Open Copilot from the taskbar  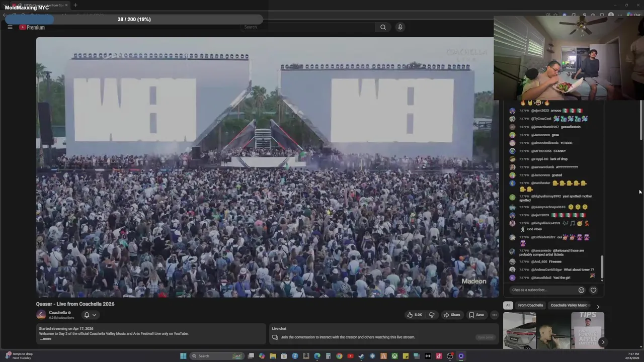[262, 356]
